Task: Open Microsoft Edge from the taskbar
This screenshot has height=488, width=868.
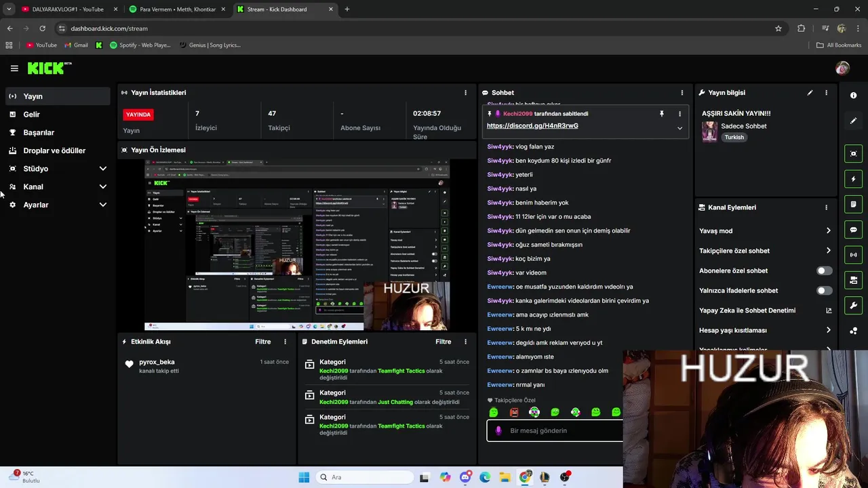Action: pos(485,477)
